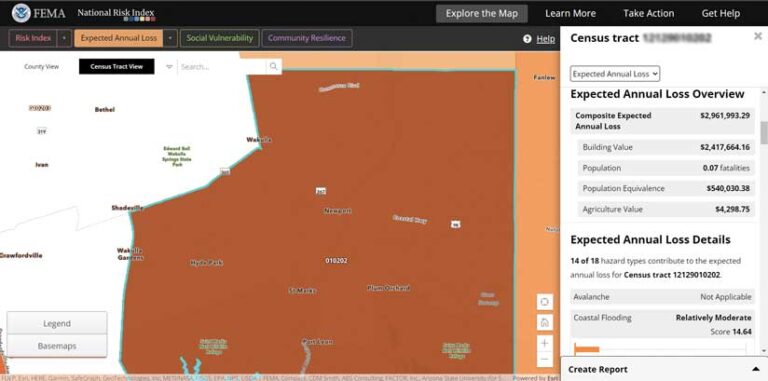This screenshot has height=381, width=768.
Task: Open the Social Vulnerability tab
Action: point(219,38)
